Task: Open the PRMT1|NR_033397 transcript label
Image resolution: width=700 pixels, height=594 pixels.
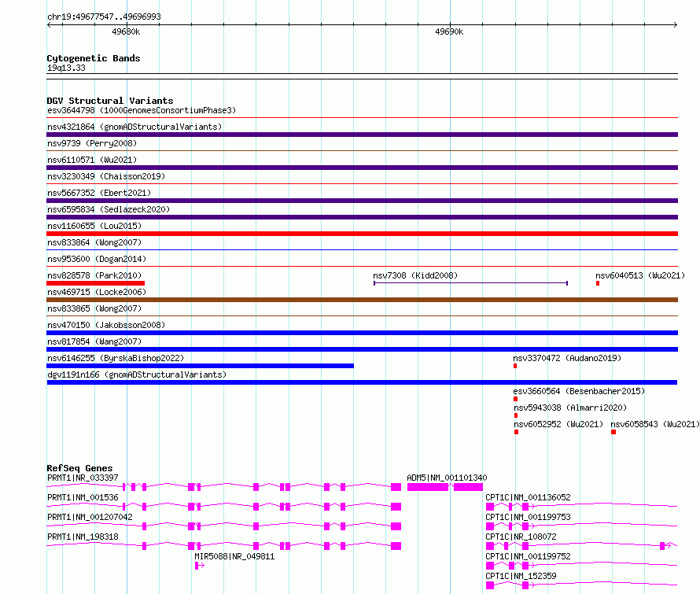Action: [83, 478]
